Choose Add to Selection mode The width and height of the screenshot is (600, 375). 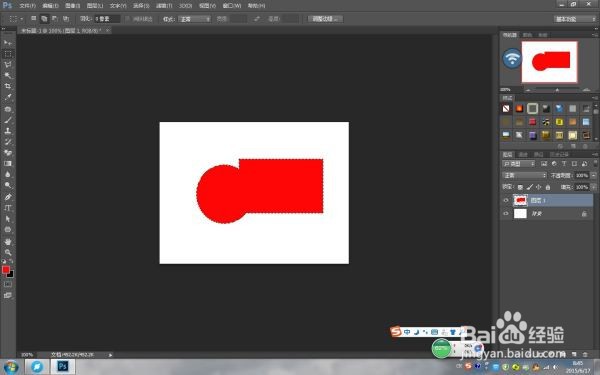click(x=44, y=18)
